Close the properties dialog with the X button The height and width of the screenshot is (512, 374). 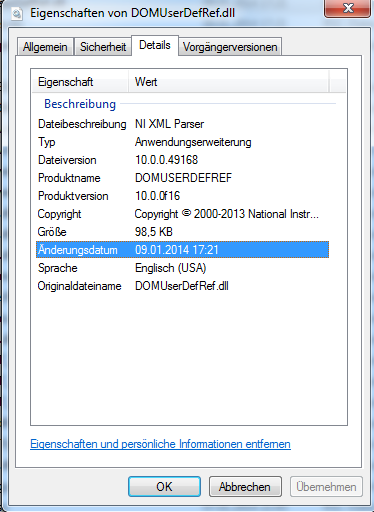point(348,8)
